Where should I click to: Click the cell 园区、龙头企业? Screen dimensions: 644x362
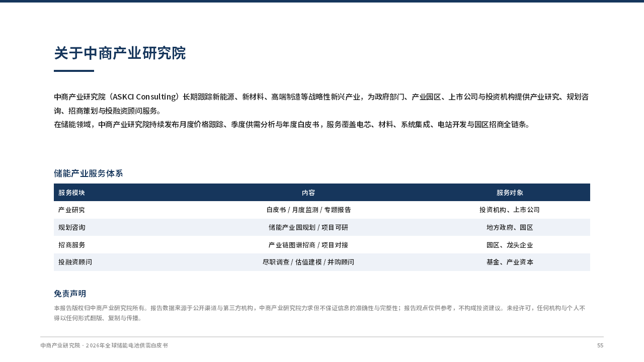click(510, 245)
